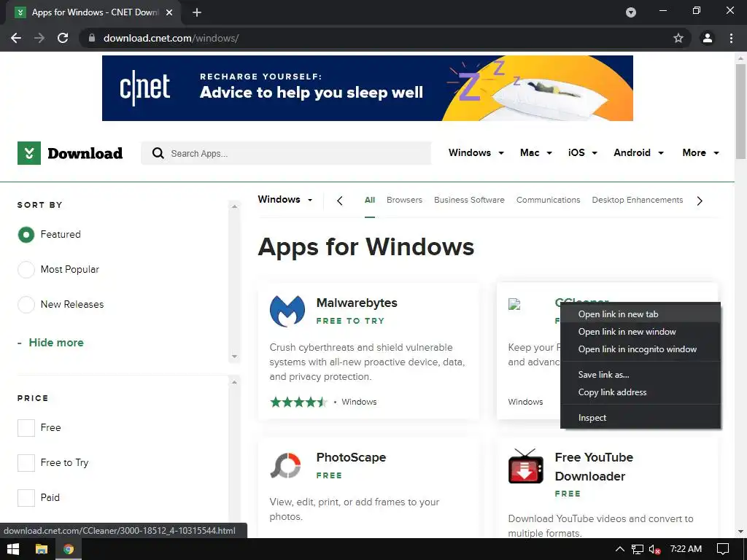Open the Free YouTube Downloader title link
Viewport: 747px width, 560px height.
[594, 467]
